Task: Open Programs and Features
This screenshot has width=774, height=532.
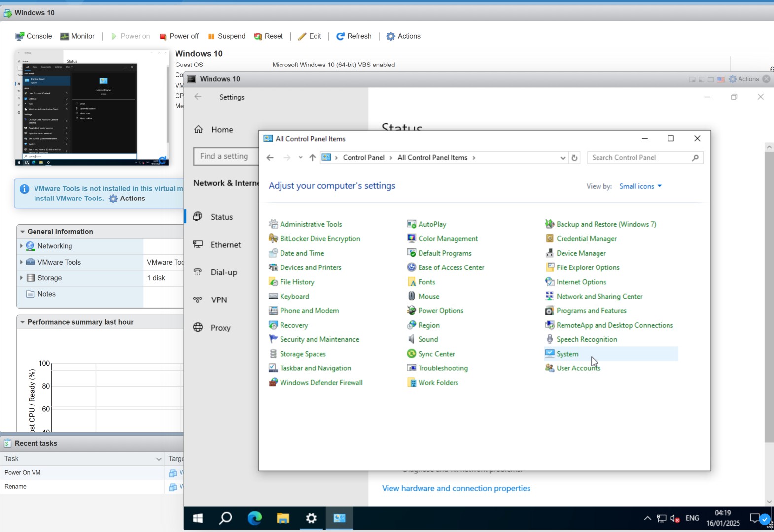Action: pos(586,311)
